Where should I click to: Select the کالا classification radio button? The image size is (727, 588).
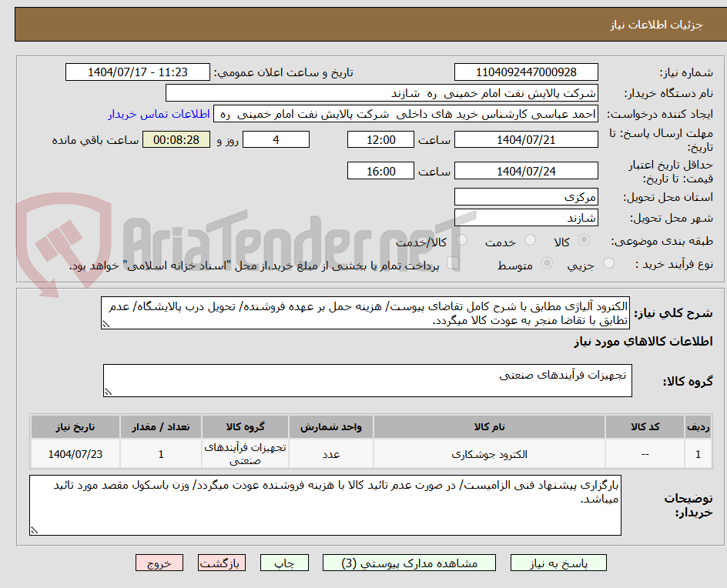tap(583, 239)
